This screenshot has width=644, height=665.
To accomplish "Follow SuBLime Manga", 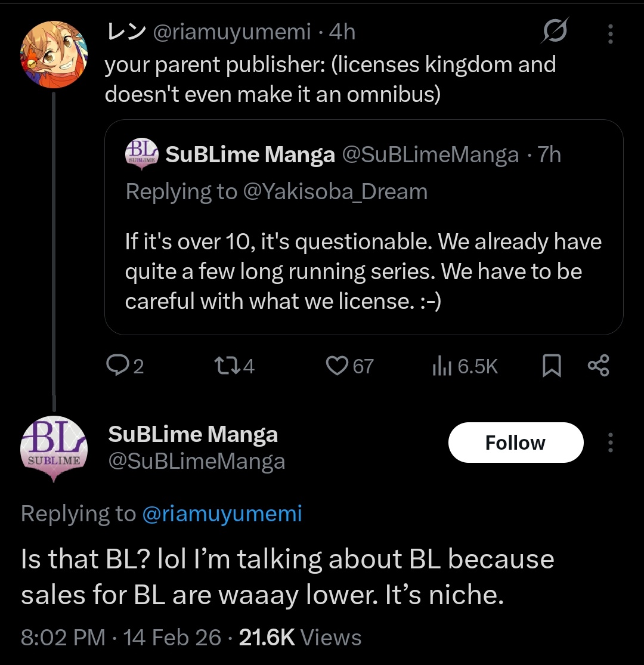I will [x=515, y=443].
